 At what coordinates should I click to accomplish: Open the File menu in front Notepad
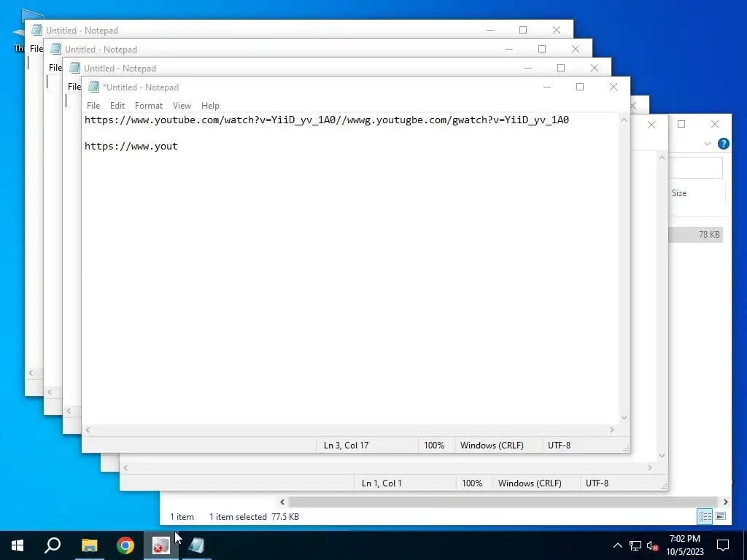[93, 106]
